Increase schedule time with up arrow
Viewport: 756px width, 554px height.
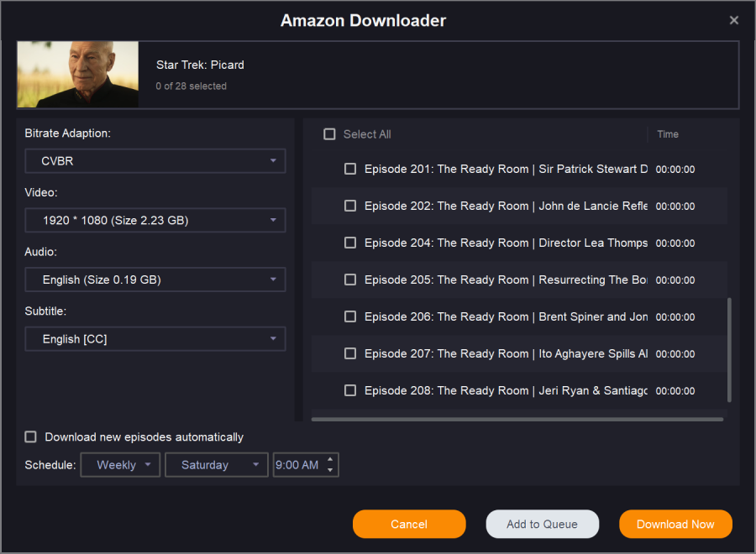330,460
